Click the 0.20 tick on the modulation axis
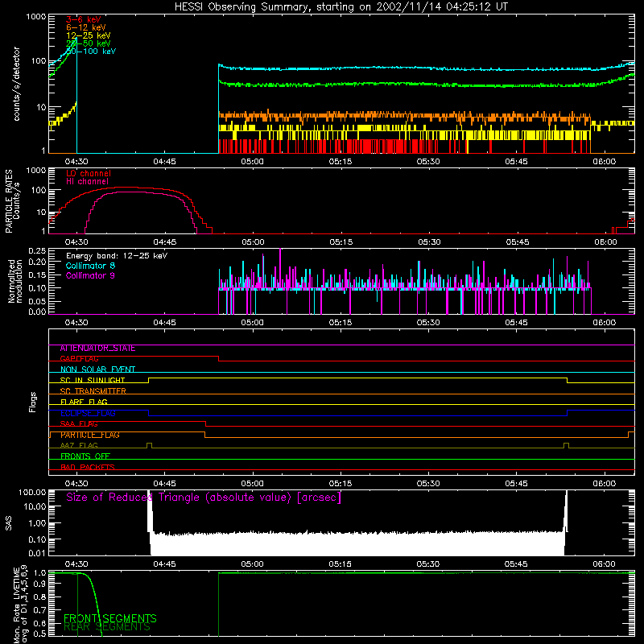 [37, 262]
